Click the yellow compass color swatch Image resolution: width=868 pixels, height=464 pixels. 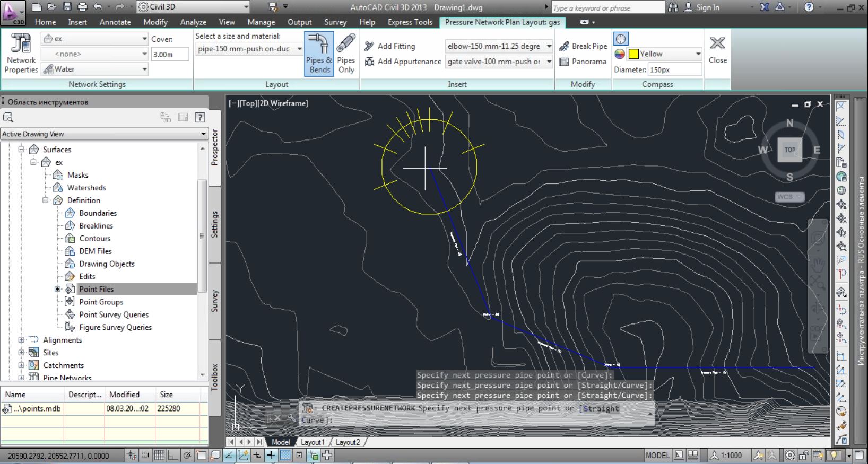pos(633,54)
